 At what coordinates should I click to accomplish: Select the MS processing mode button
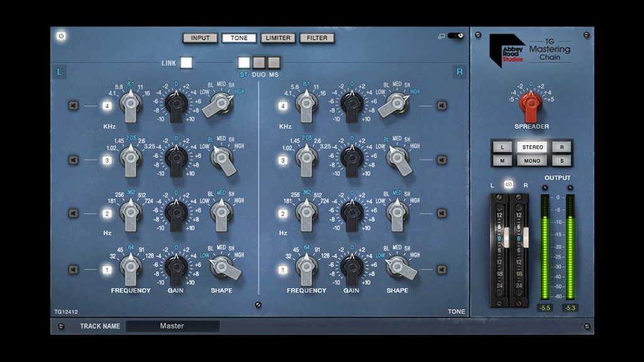click(274, 63)
